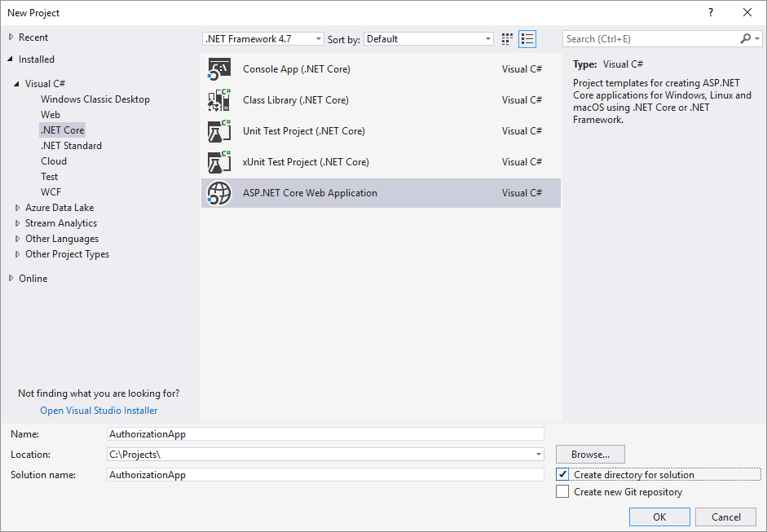Open the Sort by Default dropdown
Image resolution: width=767 pixels, height=532 pixels.
point(429,38)
